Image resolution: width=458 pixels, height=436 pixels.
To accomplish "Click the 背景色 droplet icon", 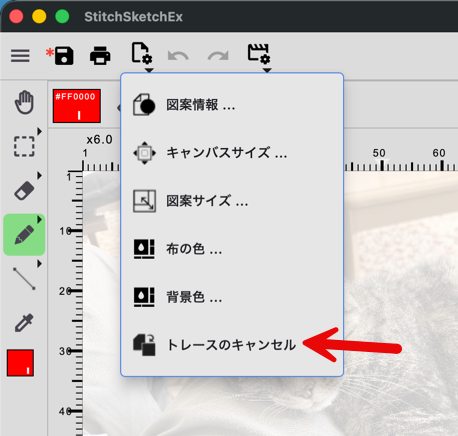I will (144, 297).
